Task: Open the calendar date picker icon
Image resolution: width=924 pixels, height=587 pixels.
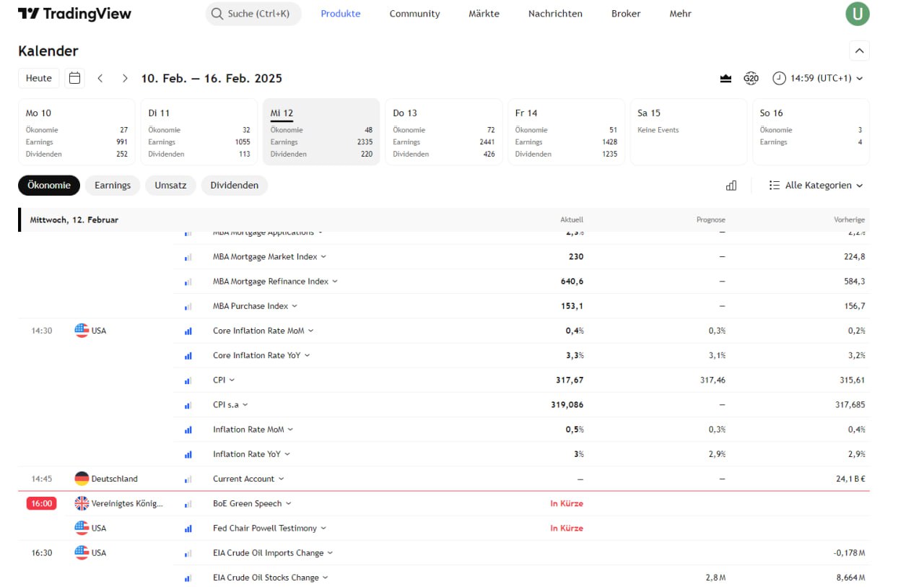Action: (74, 78)
